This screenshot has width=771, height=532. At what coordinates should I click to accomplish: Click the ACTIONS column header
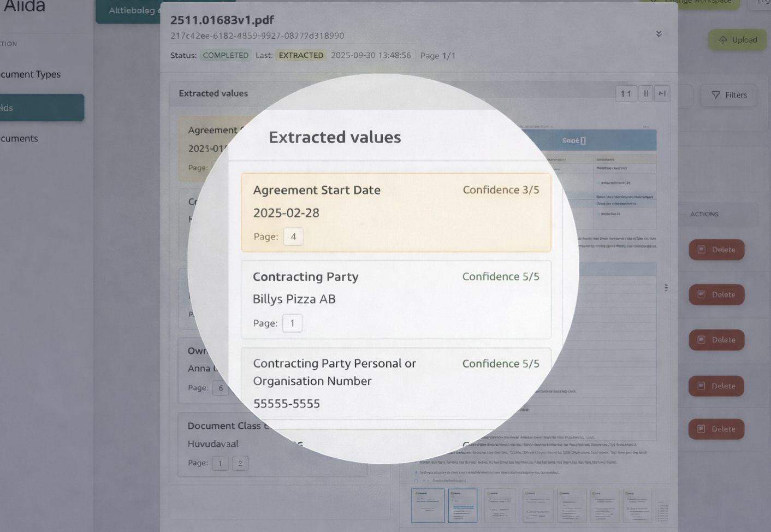[704, 214]
